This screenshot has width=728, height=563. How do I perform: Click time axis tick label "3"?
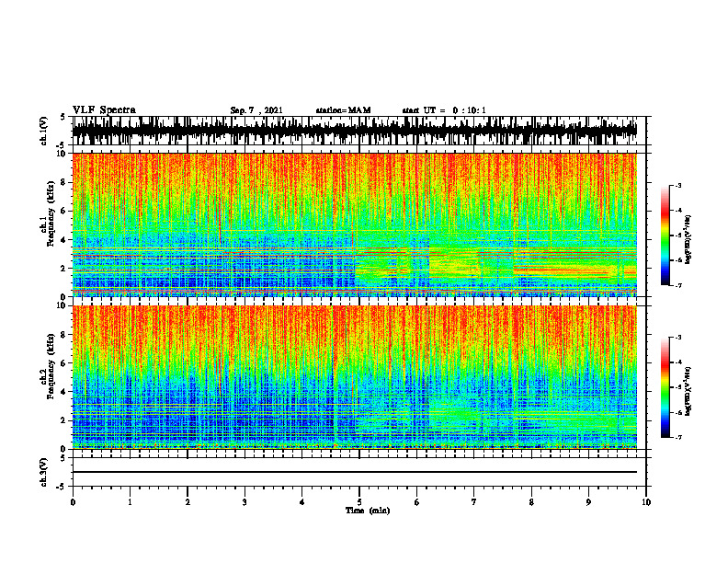pos(245,502)
